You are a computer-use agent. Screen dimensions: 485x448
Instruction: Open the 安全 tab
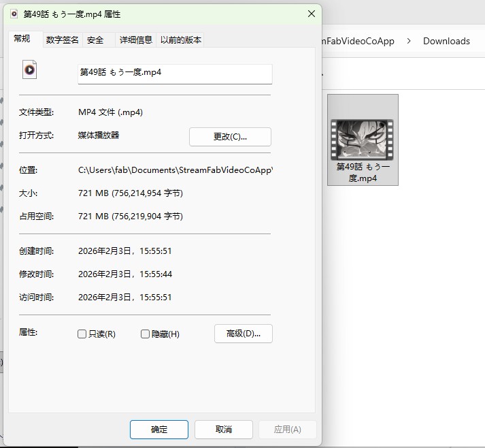pyautogui.click(x=95, y=40)
